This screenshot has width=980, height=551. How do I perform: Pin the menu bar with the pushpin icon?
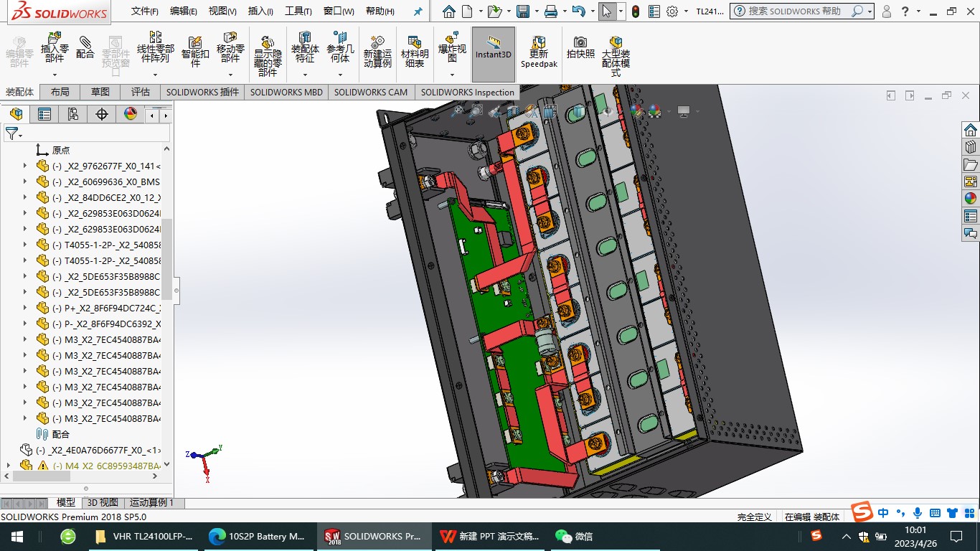[x=418, y=11]
